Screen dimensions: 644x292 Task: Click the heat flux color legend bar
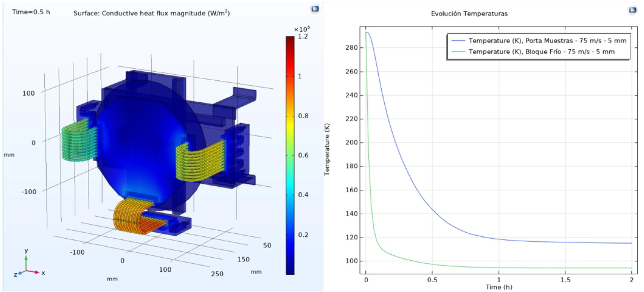pos(290,155)
